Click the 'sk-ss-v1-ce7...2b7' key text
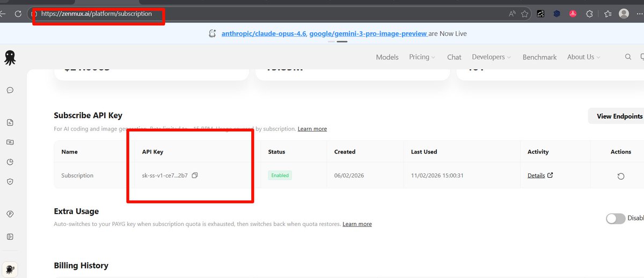 click(x=165, y=175)
